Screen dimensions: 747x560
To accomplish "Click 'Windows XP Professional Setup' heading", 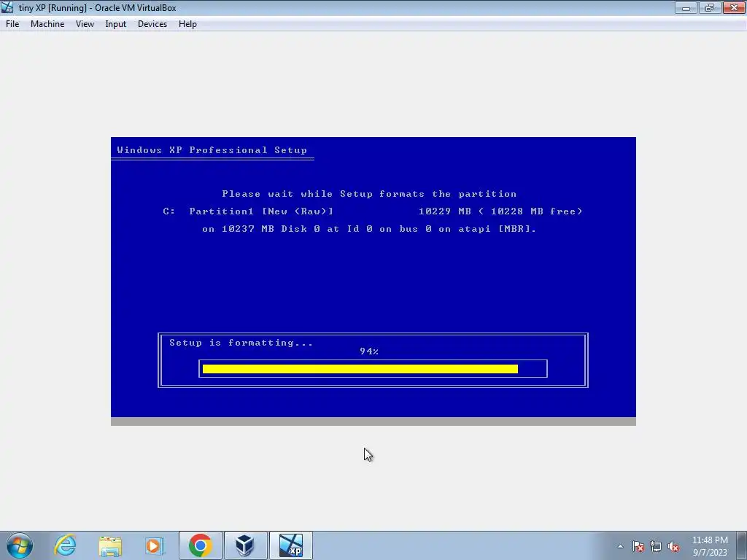I will point(212,150).
